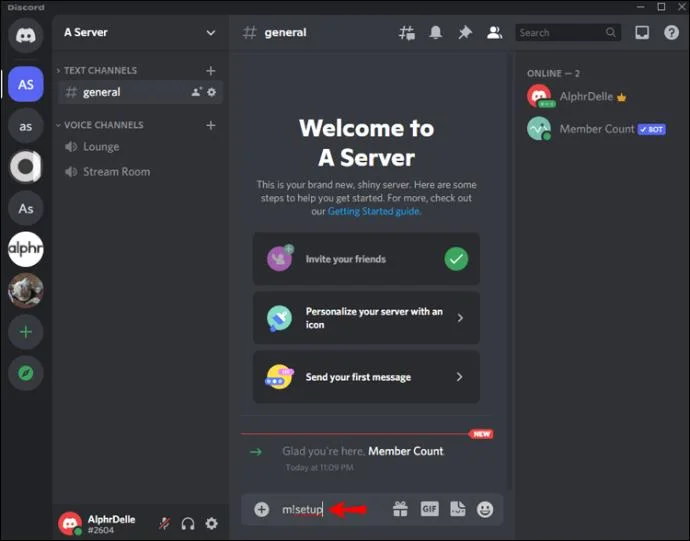Viewport: 690px width, 541px height.
Task: Open the grey ring logo server
Action: click(26, 167)
